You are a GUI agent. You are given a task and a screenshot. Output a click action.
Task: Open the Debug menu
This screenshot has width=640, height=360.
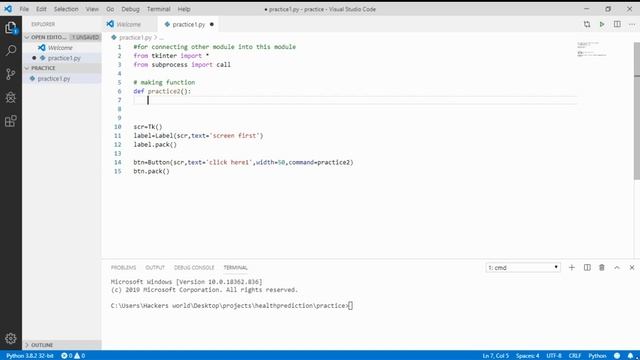tap(130, 9)
